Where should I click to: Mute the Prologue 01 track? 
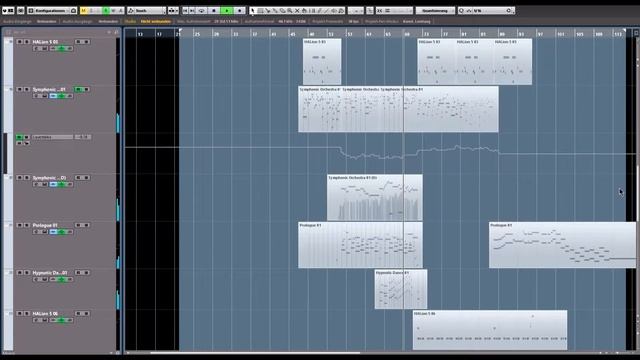point(20,225)
